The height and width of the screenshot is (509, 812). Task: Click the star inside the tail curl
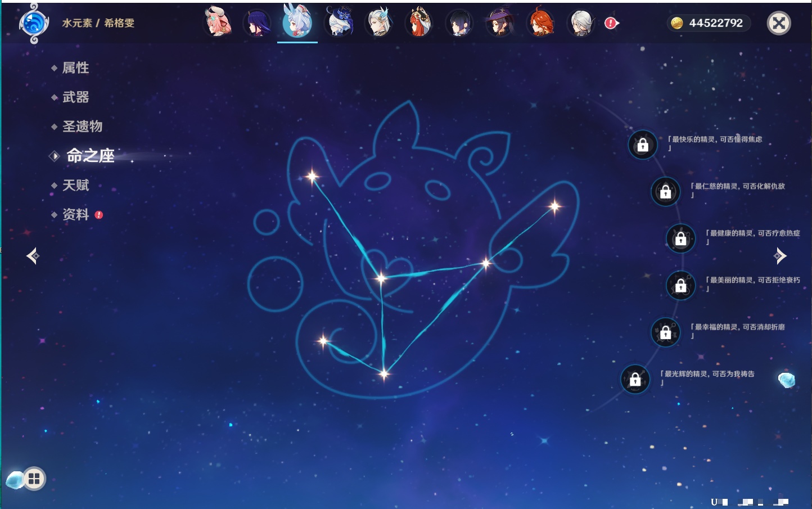pos(323,341)
